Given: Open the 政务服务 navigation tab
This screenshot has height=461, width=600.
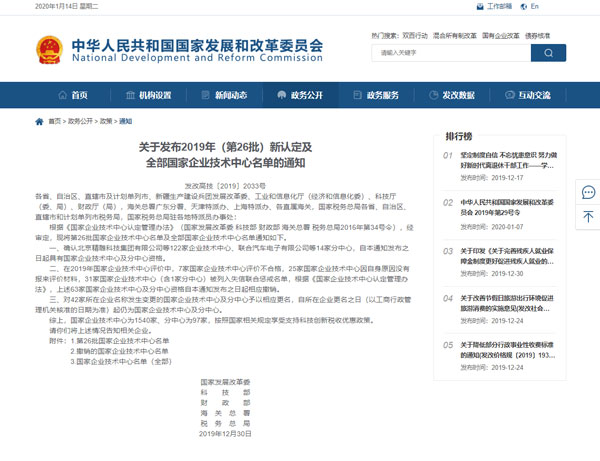Looking at the screenshot, I should pyautogui.click(x=376, y=95).
